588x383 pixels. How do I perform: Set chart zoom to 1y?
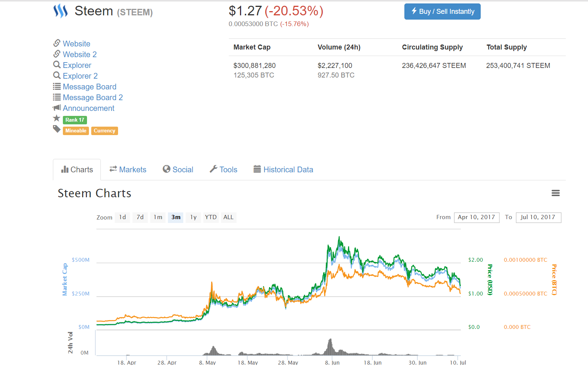click(x=193, y=217)
